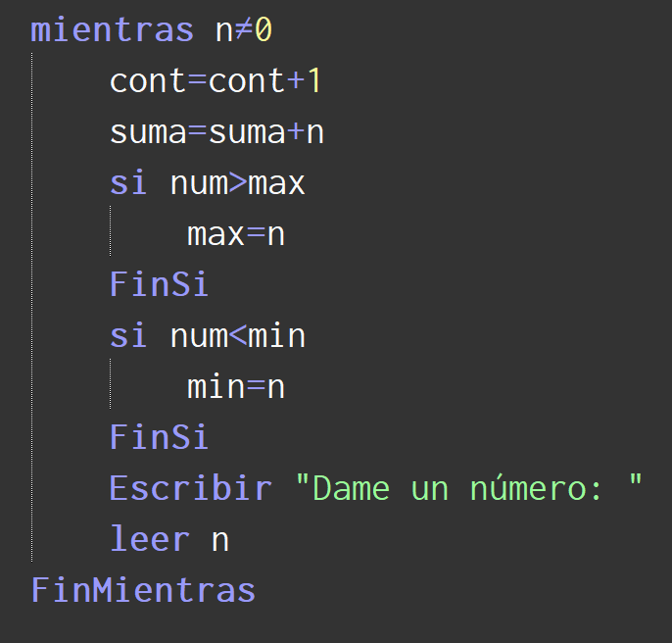
Task: Place cursor on the 'cont=cont+1' line
Action: pos(216,81)
